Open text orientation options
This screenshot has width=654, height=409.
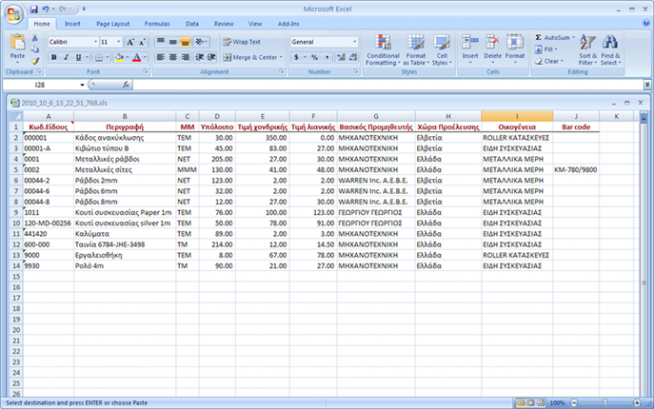(x=201, y=42)
